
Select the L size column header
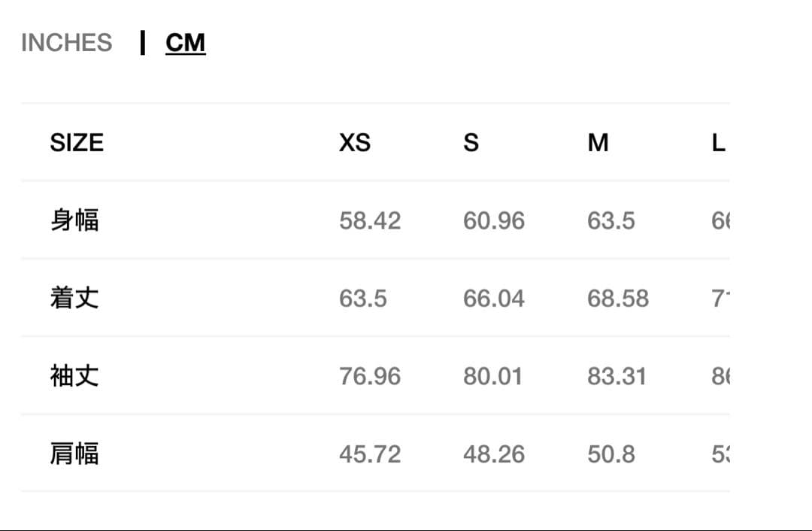(719, 142)
